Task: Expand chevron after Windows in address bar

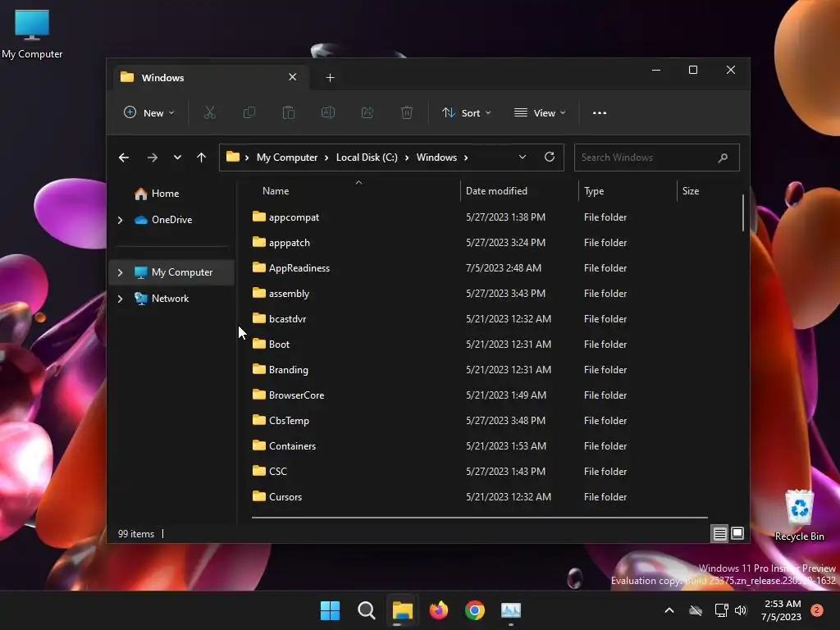Action: pos(466,157)
